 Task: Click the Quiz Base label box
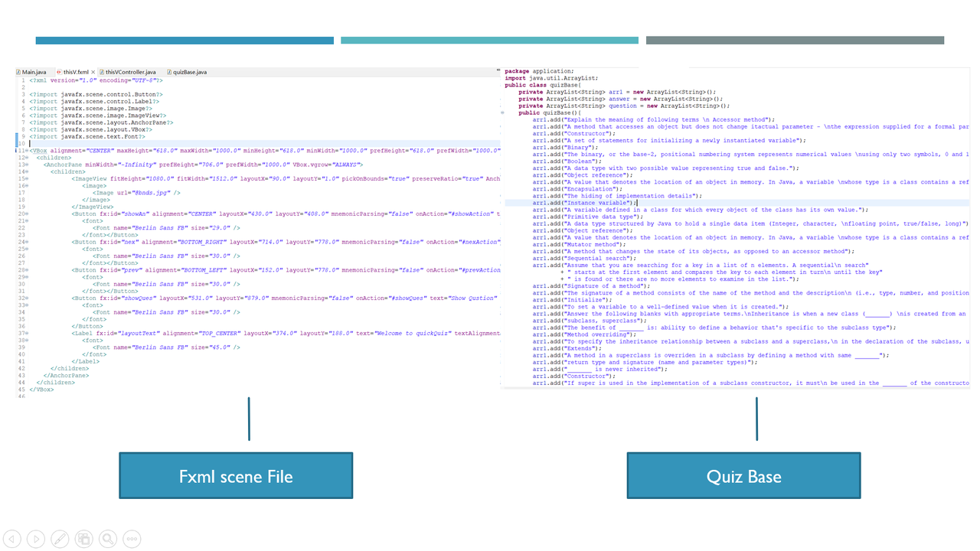click(x=743, y=475)
